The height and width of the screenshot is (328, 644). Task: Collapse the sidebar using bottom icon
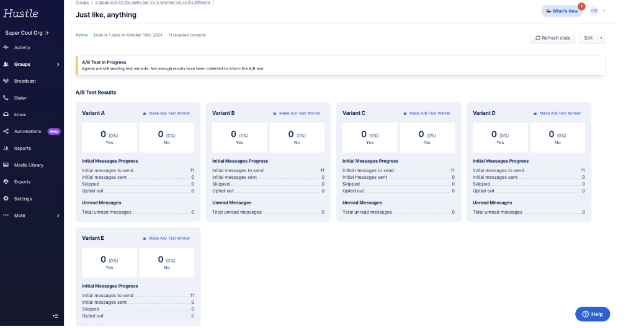click(x=55, y=316)
